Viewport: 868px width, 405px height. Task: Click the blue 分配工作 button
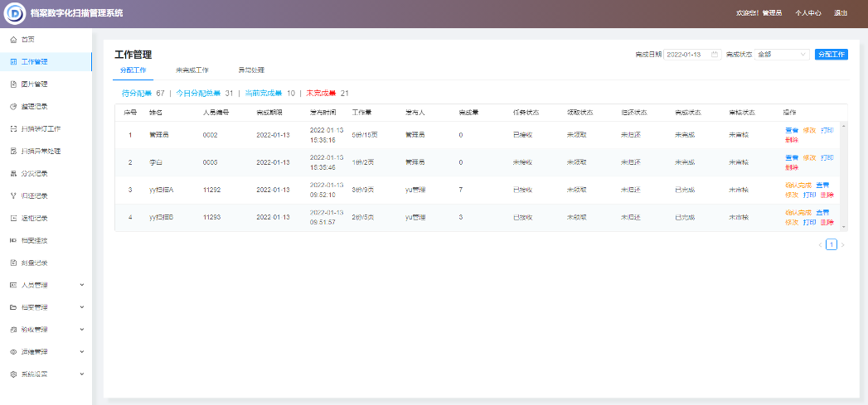pyautogui.click(x=831, y=55)
